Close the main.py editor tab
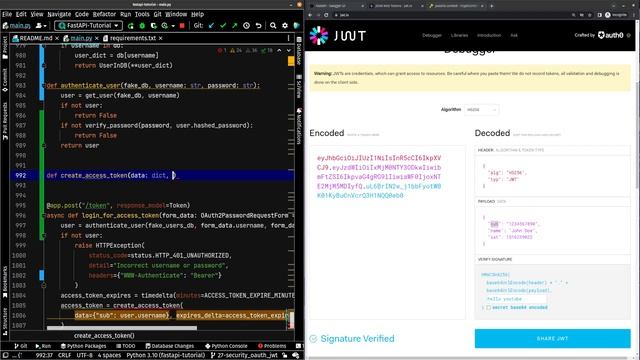Viewport: 640px width, 360px height. click(x=97, y=38)
